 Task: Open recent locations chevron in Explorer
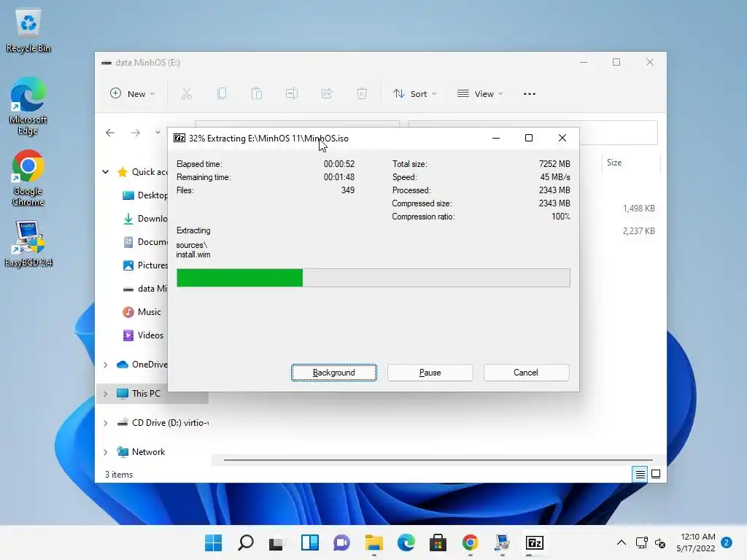(158, 133)
